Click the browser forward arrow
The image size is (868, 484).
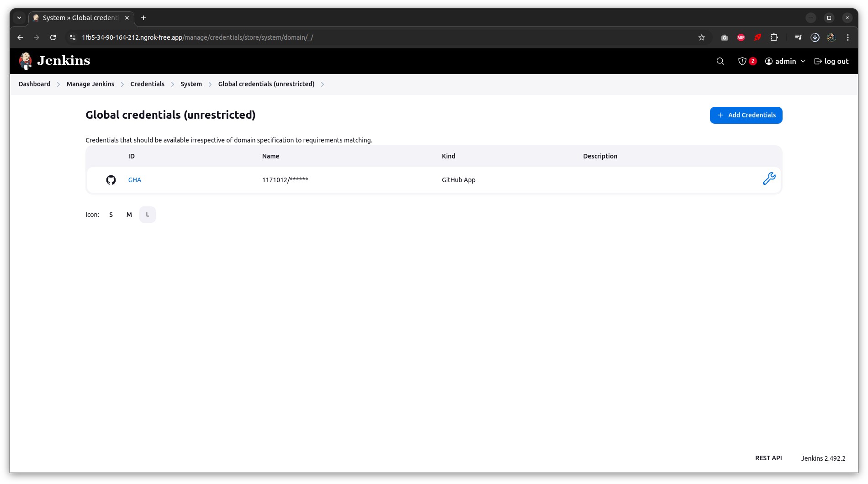pyautogui.click(x=37, y=37)
